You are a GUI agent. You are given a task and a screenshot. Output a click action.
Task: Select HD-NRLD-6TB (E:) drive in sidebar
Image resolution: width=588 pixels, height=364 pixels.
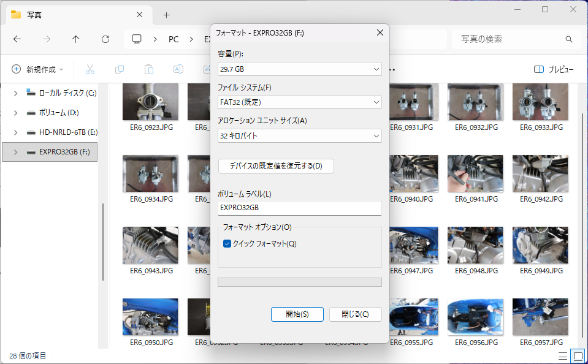tap(67, 132)
